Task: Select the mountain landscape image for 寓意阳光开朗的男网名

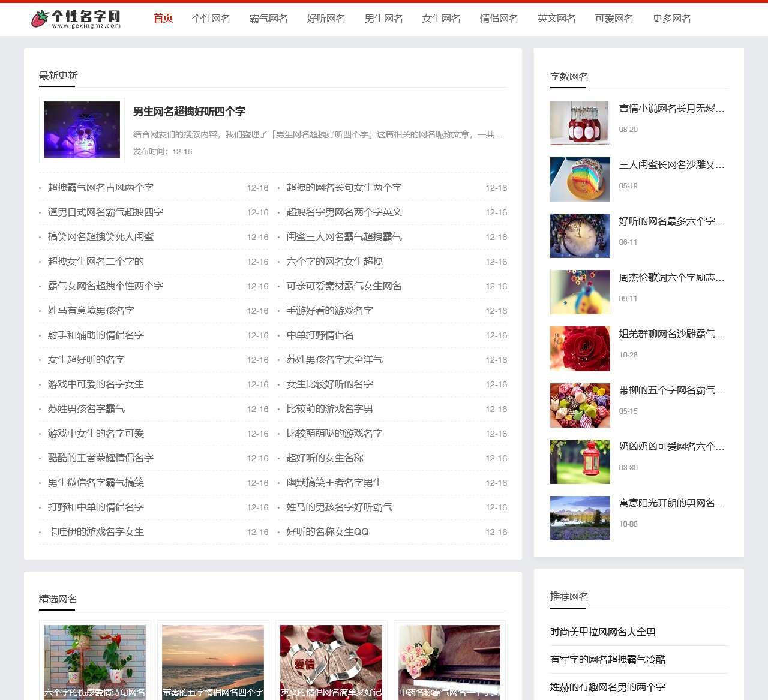Action: 580,518
